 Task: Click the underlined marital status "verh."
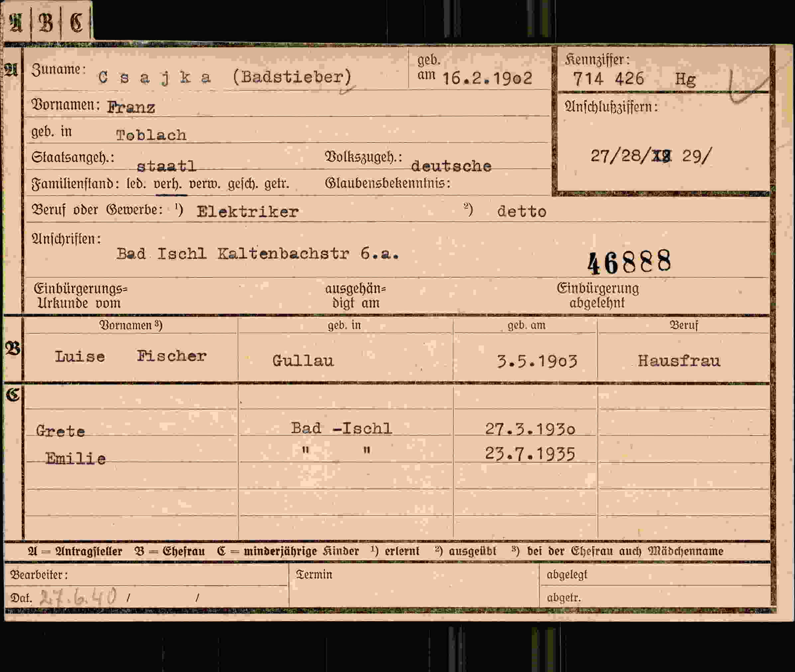168,184
